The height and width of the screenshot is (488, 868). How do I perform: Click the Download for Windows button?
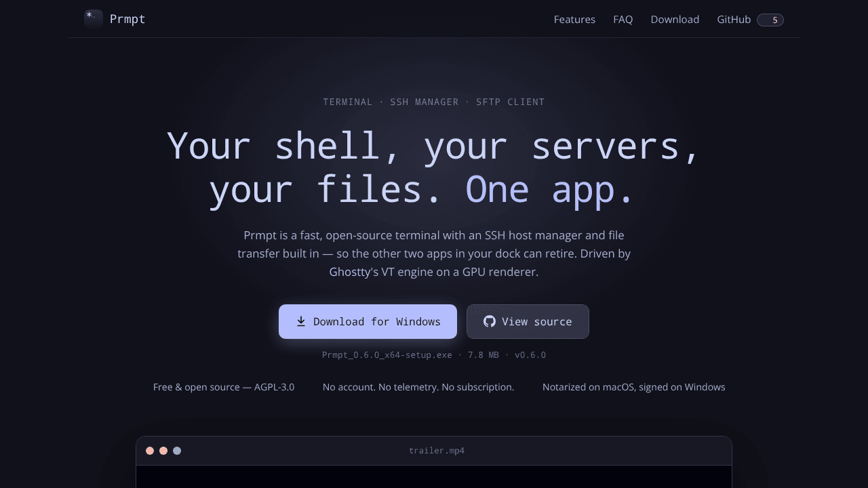coord(368,321)
